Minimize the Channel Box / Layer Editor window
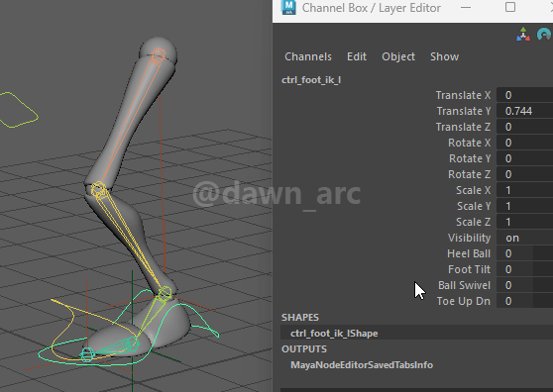Image resolution: width=553 pixels, height=392 pixels. (x=466, y=7)
